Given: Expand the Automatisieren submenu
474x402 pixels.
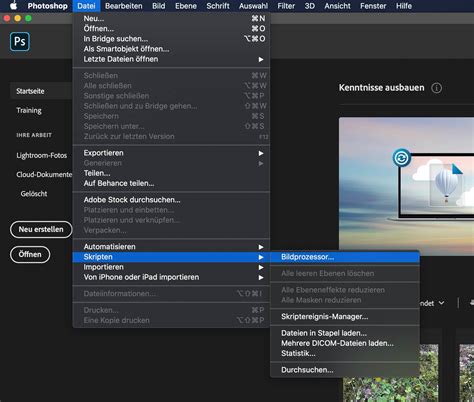Looking at the screenshot, I should click(x=171, y=247).
